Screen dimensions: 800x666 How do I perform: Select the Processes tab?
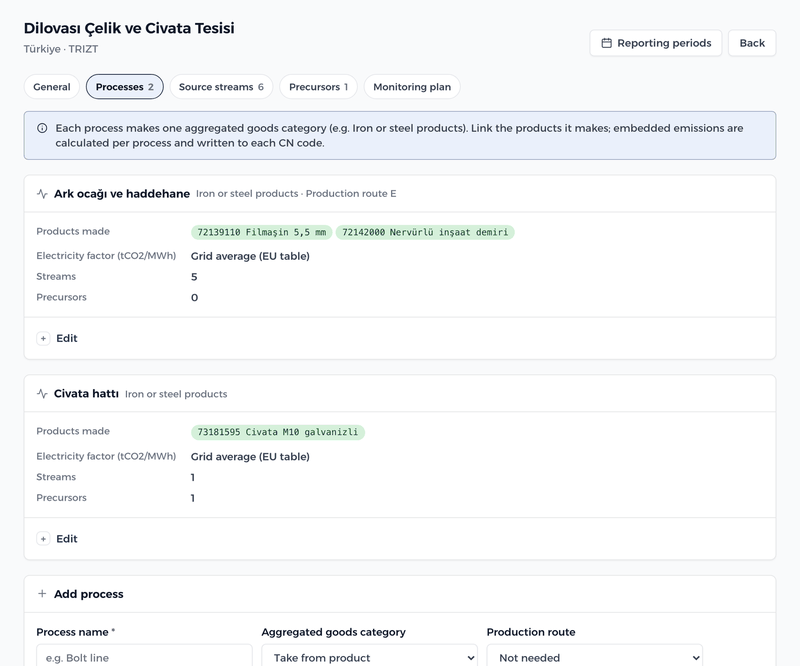click(124, 87)
